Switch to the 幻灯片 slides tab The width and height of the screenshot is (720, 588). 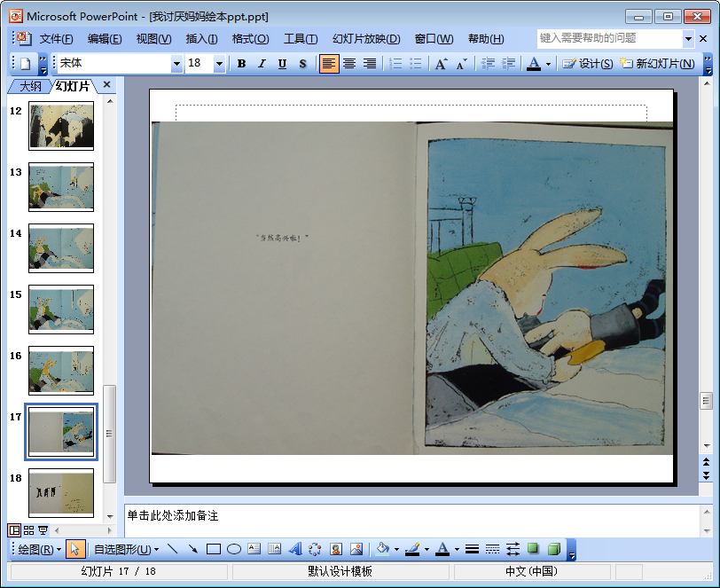tap(73, 86)
